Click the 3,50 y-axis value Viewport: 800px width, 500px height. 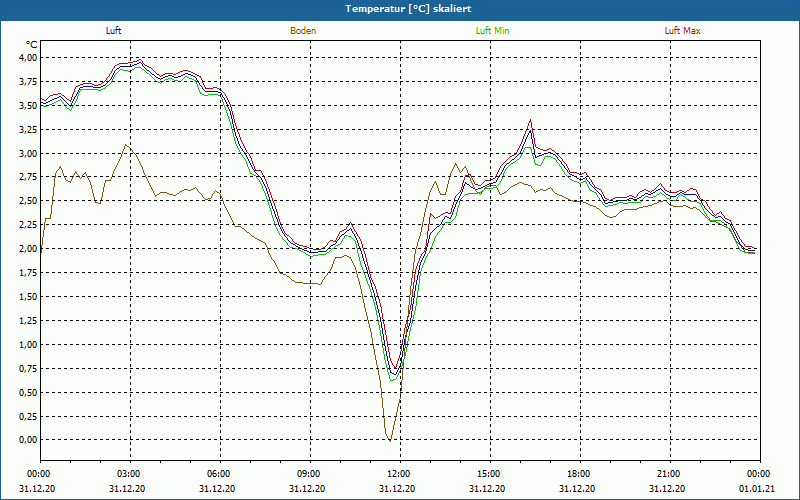coord(29,106)
